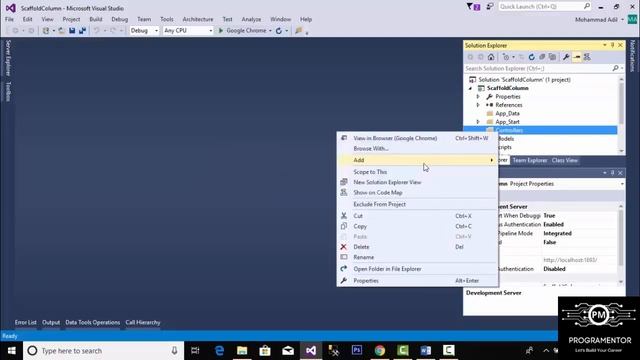Pin the Solution Explorer panel
640x360 pixels.
(x=613, y=45)
